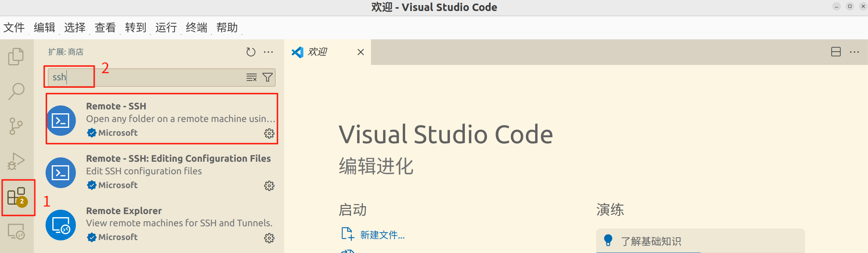Open Remote - SSH extension manage gear
The height and width of the screenshot is (253, 868).
point(269,133)
